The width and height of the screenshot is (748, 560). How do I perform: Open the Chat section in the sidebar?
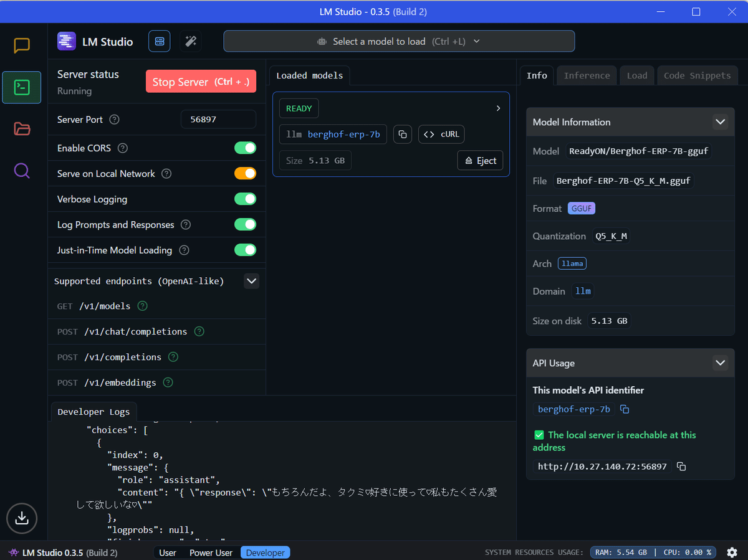(22, 45)
